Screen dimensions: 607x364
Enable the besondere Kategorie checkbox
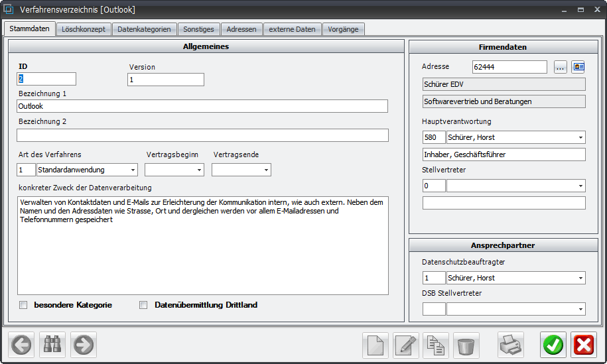(x=23, y=306)
